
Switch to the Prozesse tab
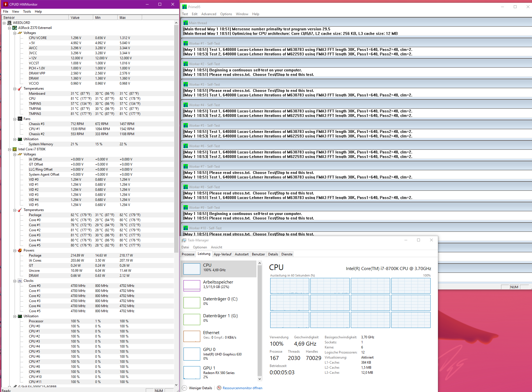188,254
